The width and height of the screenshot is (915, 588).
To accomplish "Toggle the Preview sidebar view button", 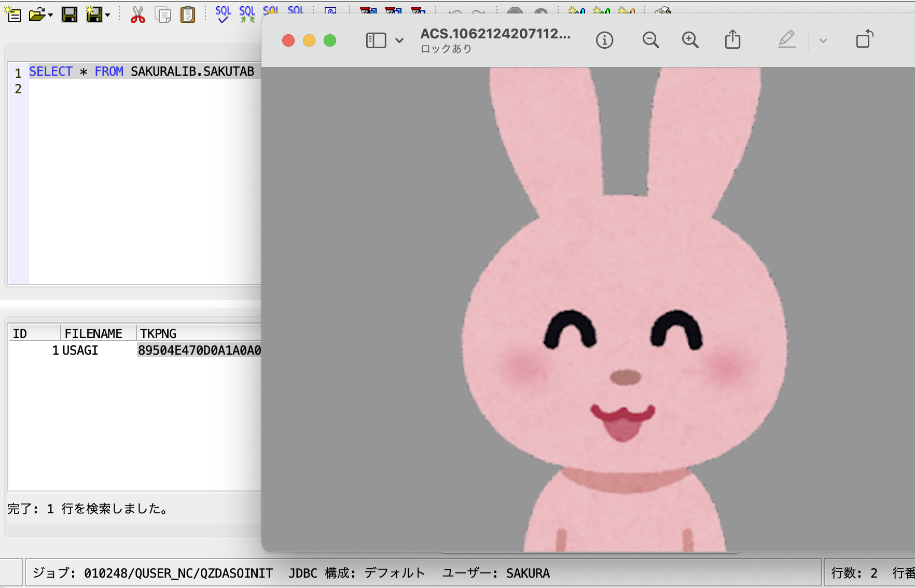I will [376, 40].
